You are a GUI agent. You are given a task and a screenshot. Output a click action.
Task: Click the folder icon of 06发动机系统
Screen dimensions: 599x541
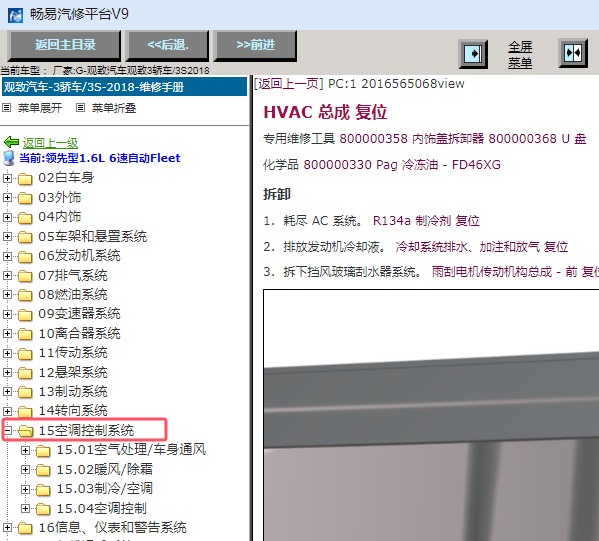point(25,256)
